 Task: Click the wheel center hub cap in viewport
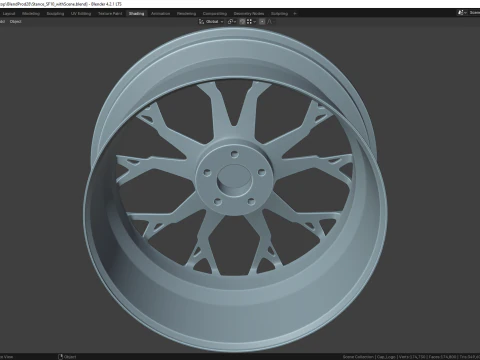(x=234, y=181)
